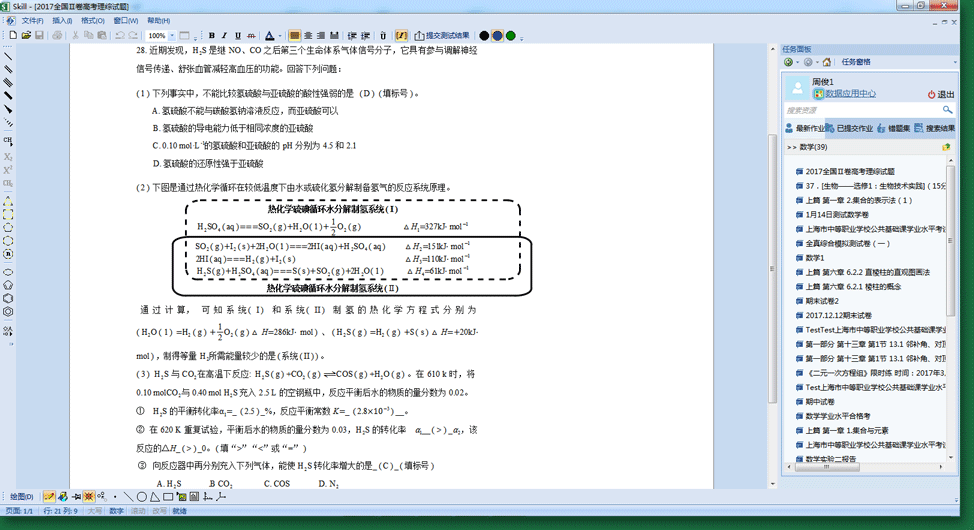
Task: Pick the green color circle swatch
Action: [511, 36]
